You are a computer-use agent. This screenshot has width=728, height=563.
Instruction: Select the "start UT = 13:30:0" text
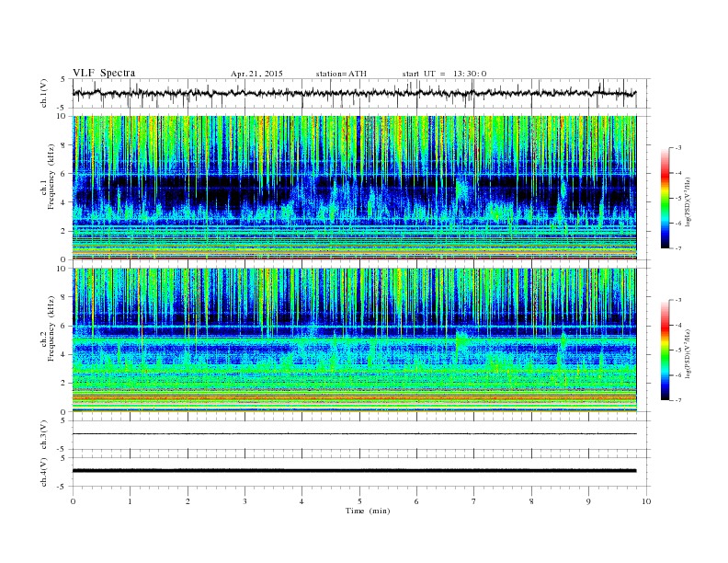coord(444,74)
